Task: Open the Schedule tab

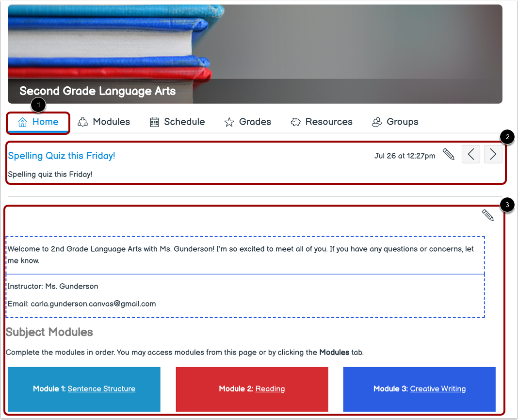Action: 184,122
